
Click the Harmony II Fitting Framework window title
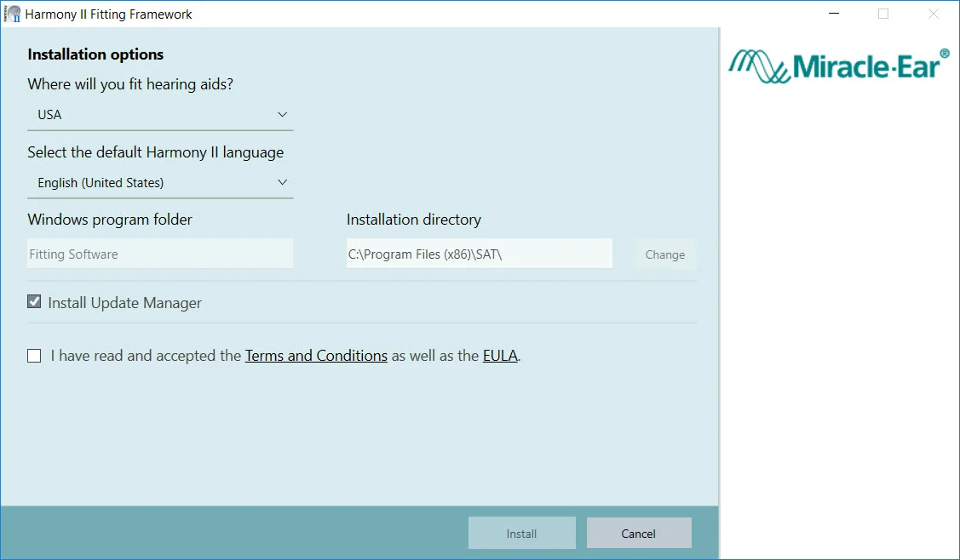pos(108,14)
